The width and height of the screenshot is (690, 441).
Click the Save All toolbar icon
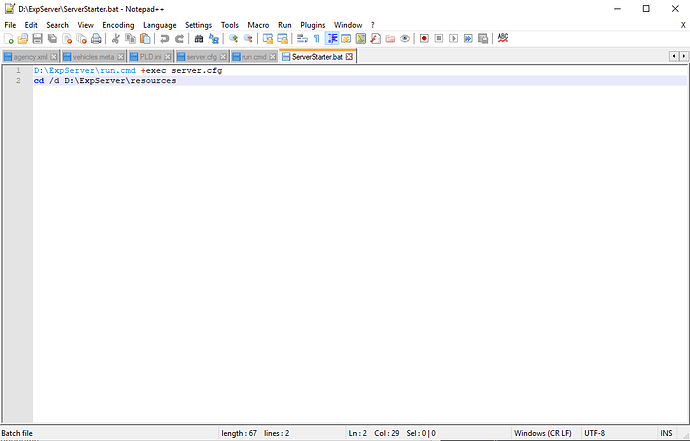pos(52,39)
